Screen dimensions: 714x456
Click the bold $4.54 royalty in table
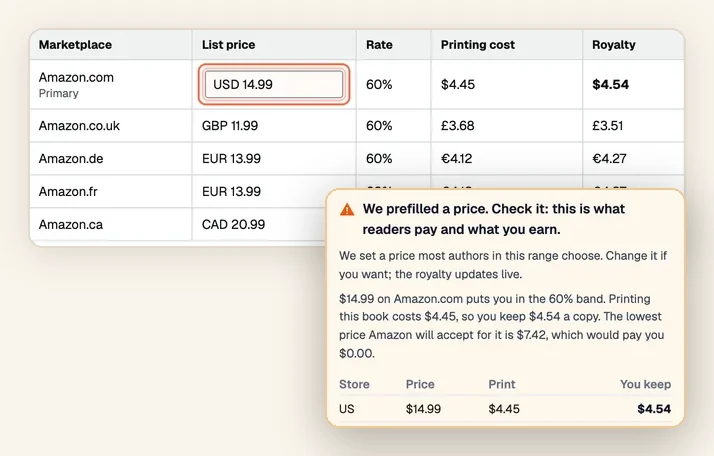(x=610, y=84)
